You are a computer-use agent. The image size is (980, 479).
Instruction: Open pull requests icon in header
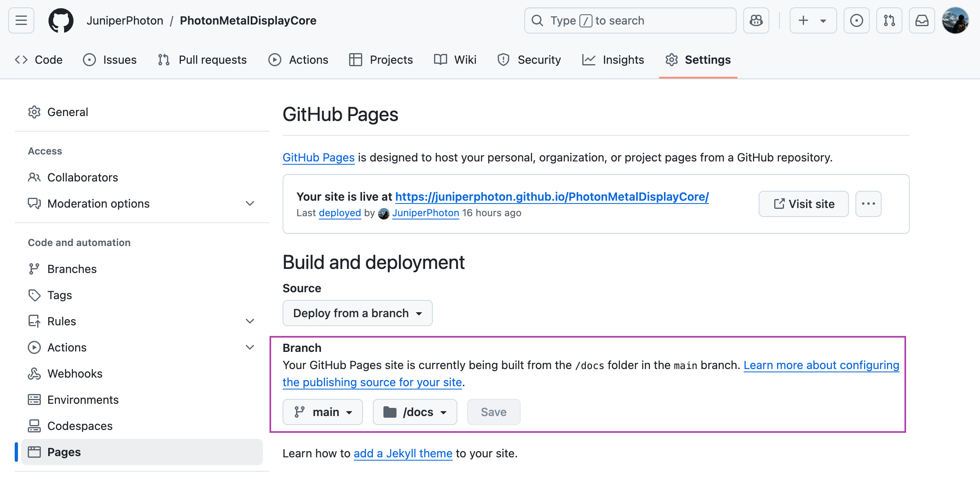(x=889, y=20)
